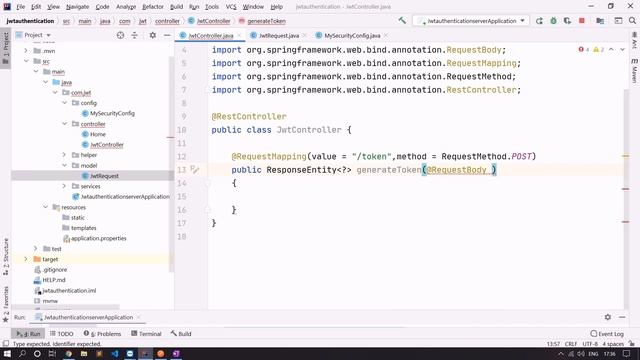Switch to the JwtRequest.java tab
The height and width of the screenshot is (360, 640).
[x=279, y=36]
